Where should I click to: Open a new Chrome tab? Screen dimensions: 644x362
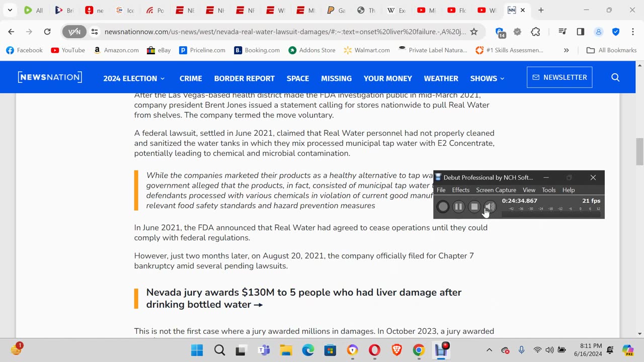[x=541, y=10]
